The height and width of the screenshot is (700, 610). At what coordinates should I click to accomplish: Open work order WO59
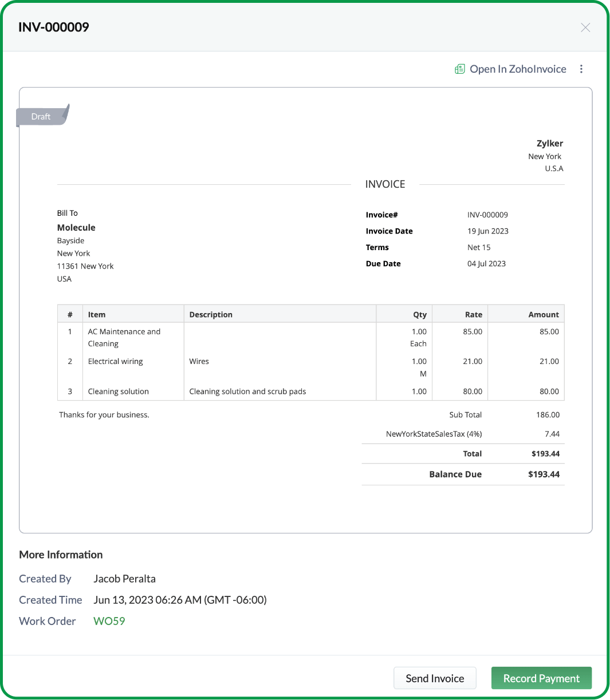tap(109, 621)
